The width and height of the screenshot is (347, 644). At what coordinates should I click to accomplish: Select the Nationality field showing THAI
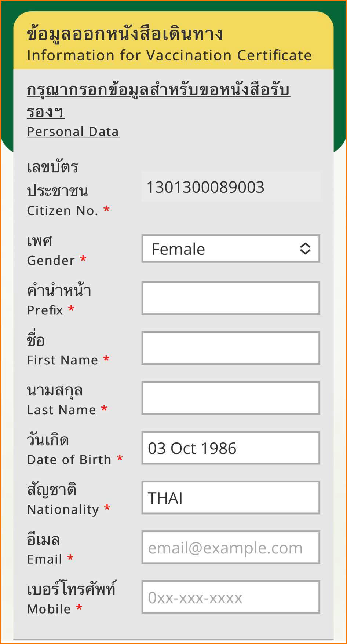tap(230, 498)
